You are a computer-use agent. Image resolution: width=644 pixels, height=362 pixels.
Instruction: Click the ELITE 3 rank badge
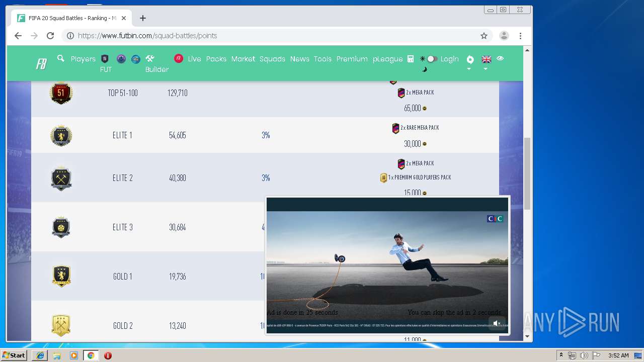click(x=61, y=227)
